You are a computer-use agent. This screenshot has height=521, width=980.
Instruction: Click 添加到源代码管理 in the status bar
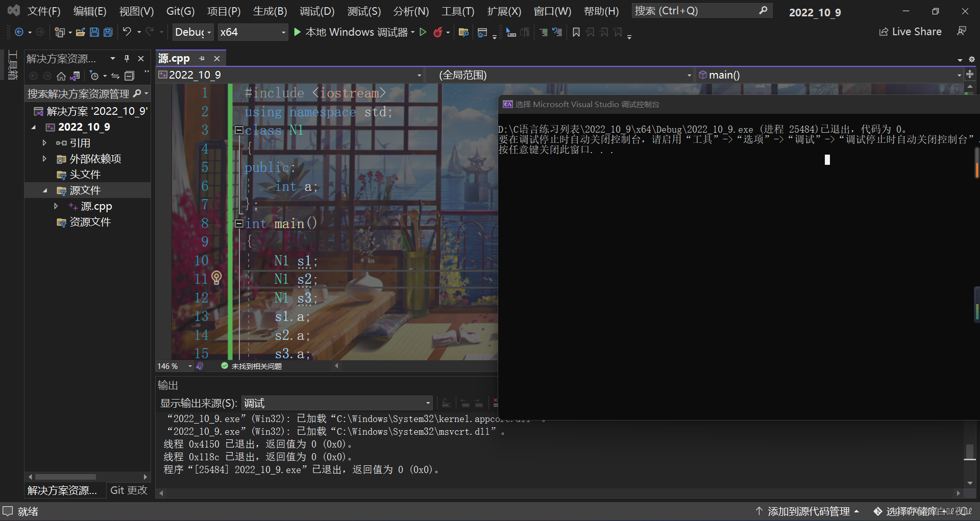pos(808,511)
